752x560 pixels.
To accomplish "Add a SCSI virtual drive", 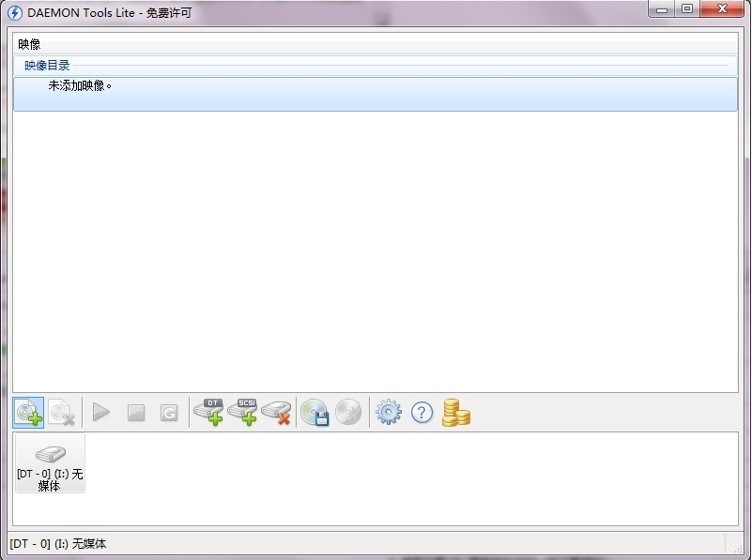I will [x=242, y=412].
